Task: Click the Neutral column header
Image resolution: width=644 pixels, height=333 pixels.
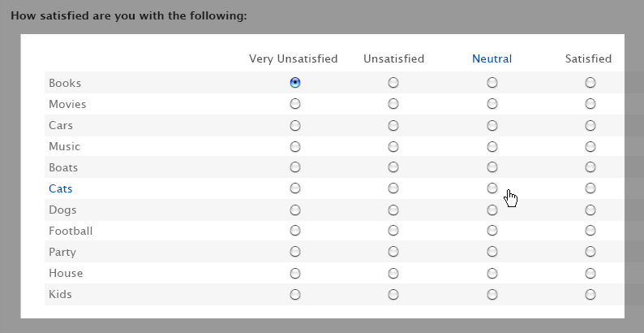Action: tap(492, 58)
